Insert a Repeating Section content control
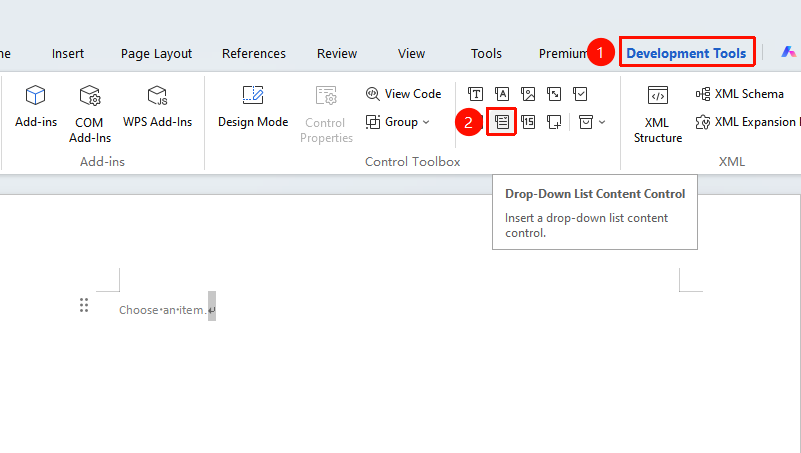The height and width of the screenshot is (453, 801). (554, 122)
